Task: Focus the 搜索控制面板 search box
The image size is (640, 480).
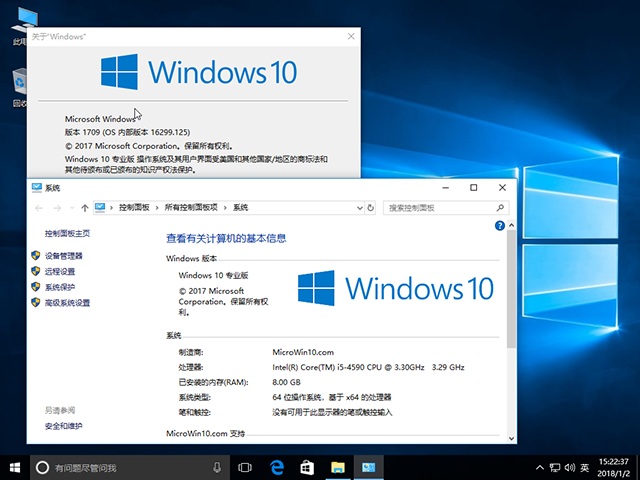Action: (446, 208)
